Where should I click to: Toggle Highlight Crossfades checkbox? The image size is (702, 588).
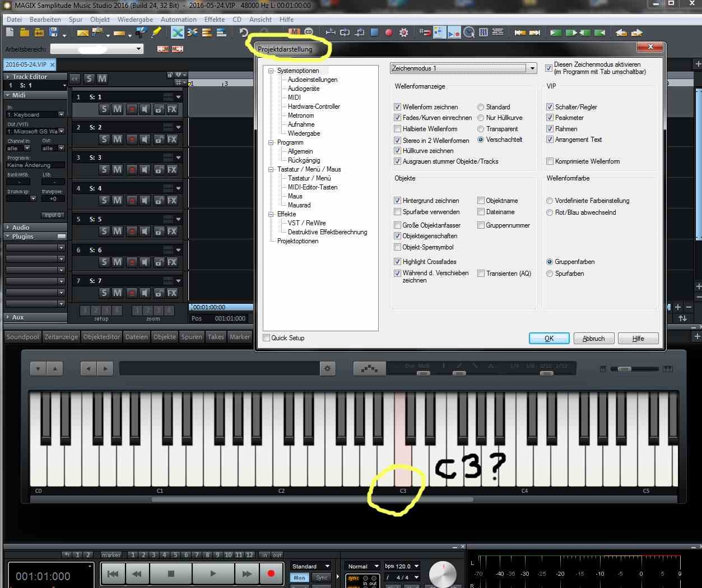coord(397,262)
